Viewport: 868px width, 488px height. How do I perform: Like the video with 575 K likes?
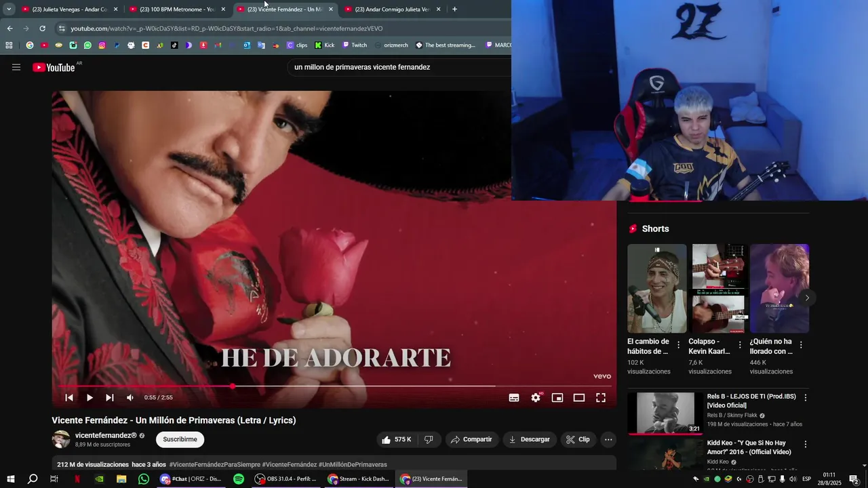397,440
